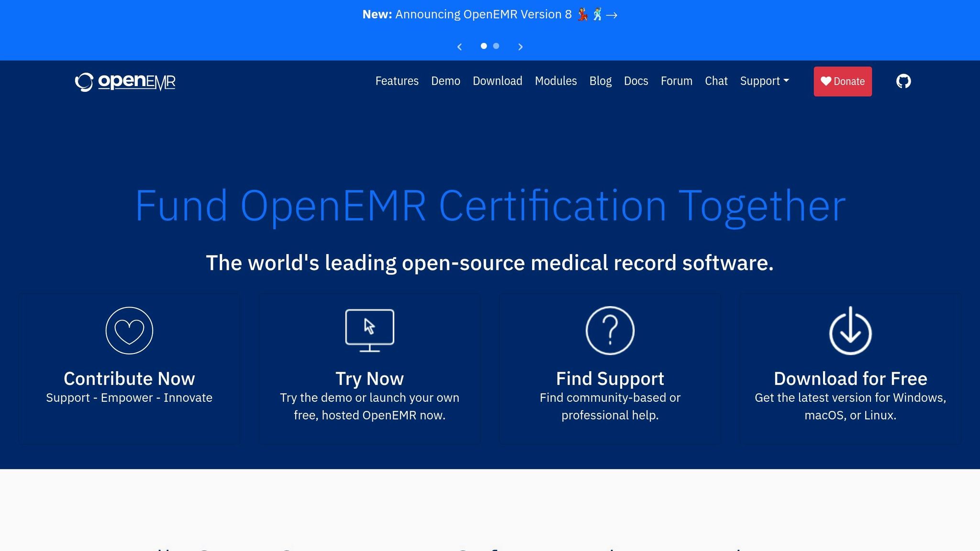Click the monitor icon above Try Now
Screen dimensions: 980x551
[369, 331]
